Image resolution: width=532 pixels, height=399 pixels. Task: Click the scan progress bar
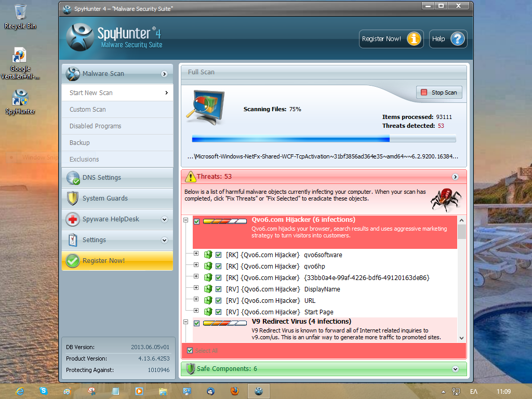(324, 138)
